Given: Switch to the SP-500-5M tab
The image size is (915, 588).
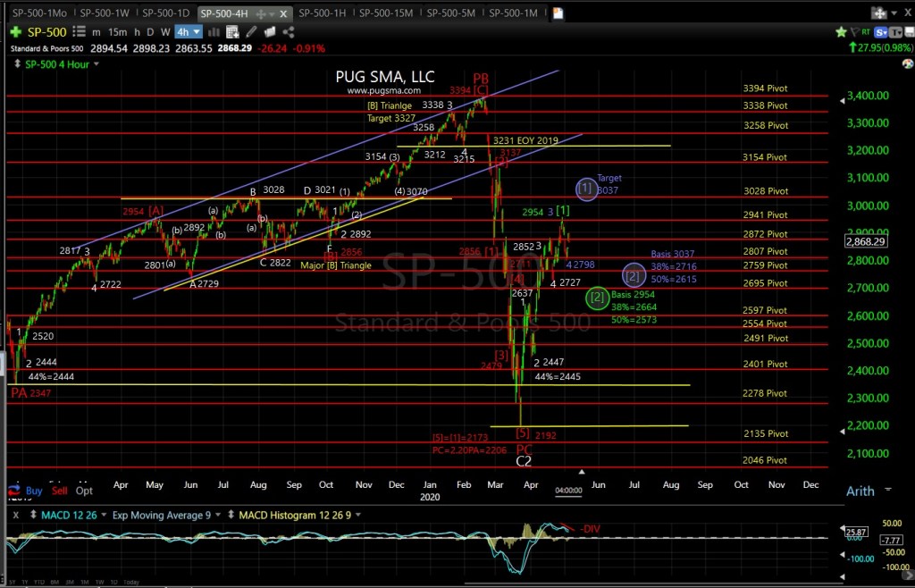Looking at the screenshot, I should (x=450, y=13).
